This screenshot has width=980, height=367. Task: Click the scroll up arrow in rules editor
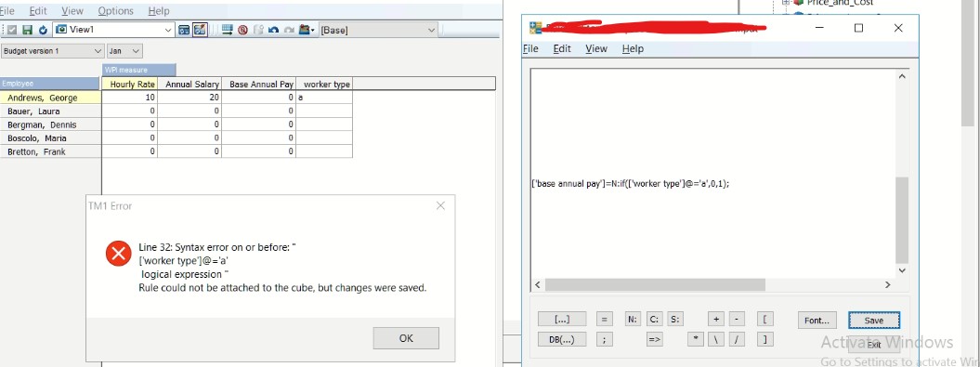(901, 76)
